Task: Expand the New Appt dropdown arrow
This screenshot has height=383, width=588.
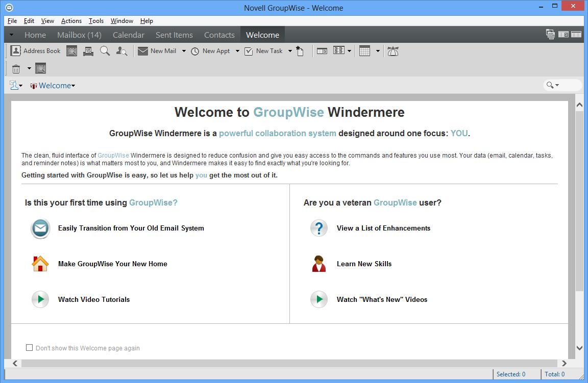Action: tap(237, 51)
